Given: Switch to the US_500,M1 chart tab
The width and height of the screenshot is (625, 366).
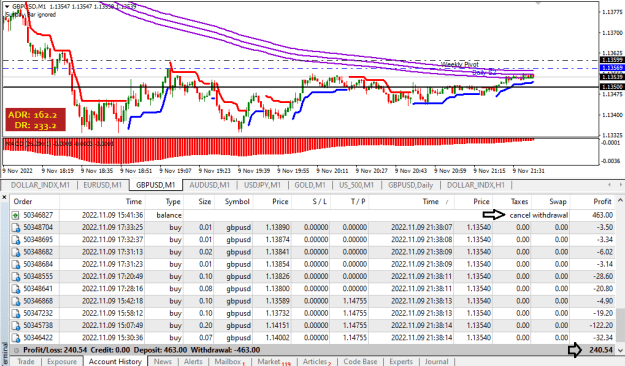Looking at the screenshot, I should [x=356, y=185].
